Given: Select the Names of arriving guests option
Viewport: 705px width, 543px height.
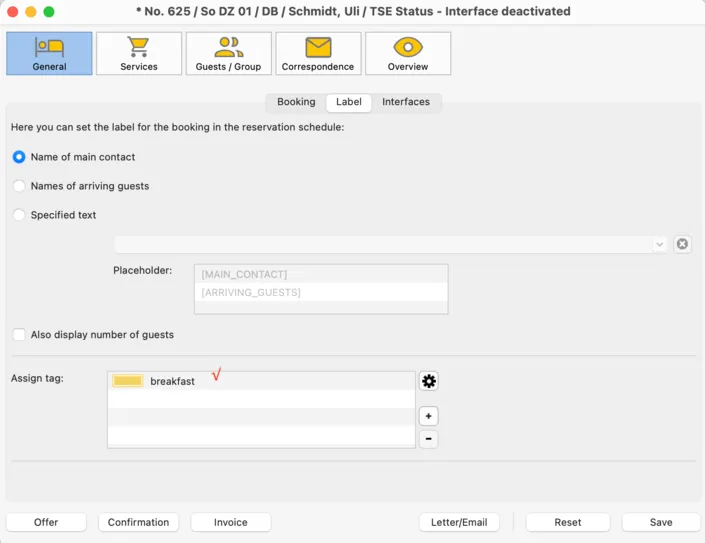Looking at the screenshot, I should tap(19, 186).
